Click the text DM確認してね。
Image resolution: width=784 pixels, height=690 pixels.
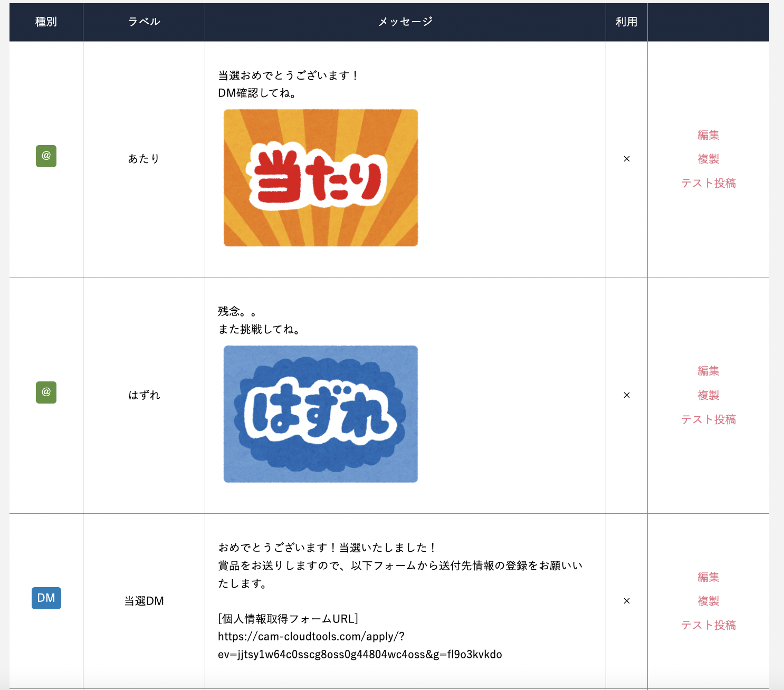[258, 93]
